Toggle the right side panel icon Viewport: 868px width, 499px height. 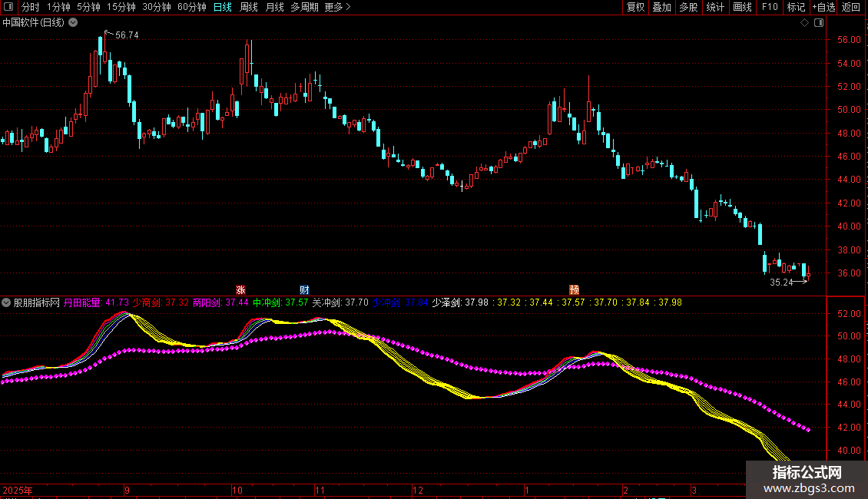818,23
